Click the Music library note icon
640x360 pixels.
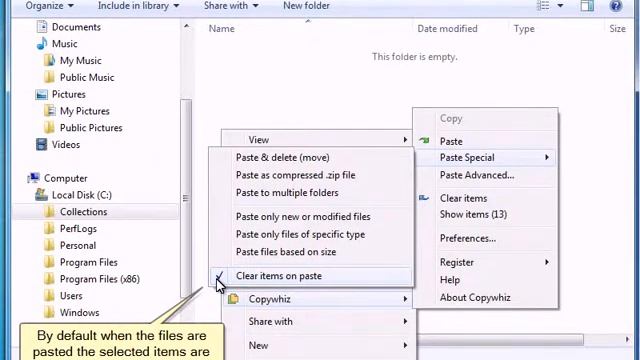click(x=42, y=44)
